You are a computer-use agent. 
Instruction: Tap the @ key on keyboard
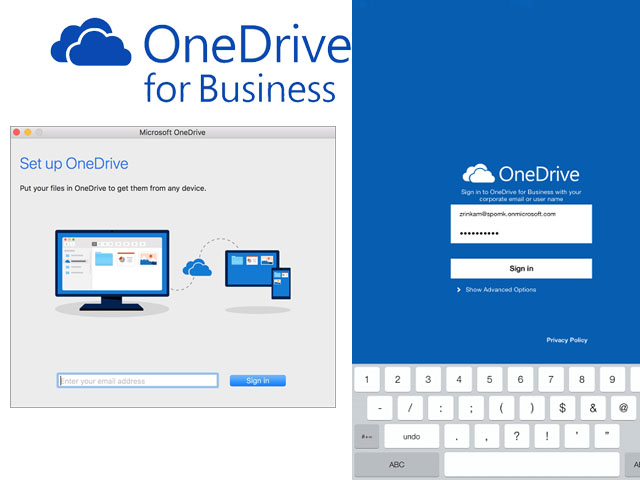click(x=624, y=408)
